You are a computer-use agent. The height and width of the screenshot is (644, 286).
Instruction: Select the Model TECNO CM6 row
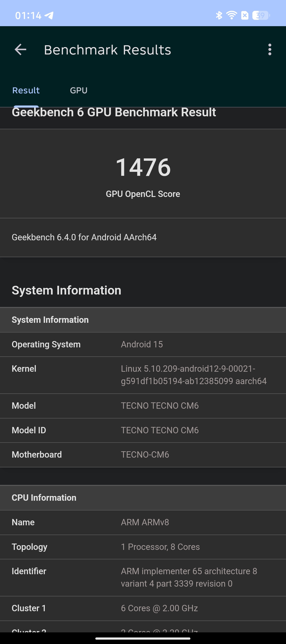143,406
